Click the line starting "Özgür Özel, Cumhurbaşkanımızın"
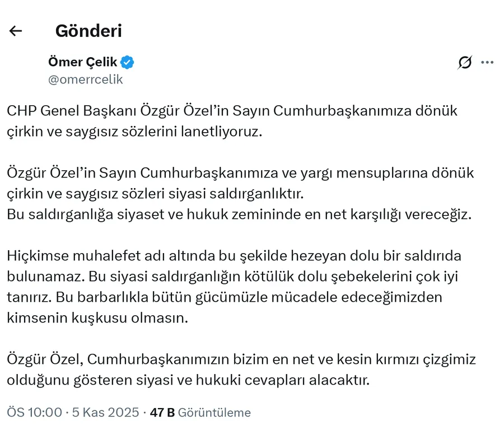The height and width of the screenshot is (430, 504). tap(241, 358)
